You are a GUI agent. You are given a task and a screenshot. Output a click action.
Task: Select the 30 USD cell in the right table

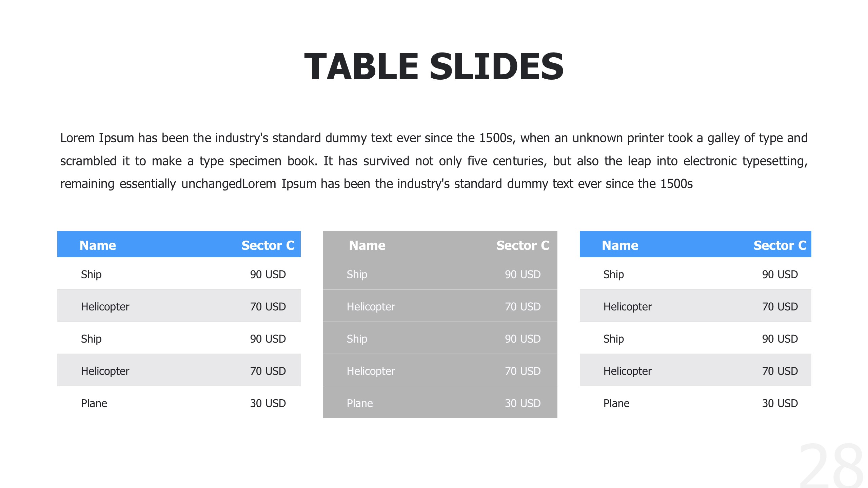[780, 403]
